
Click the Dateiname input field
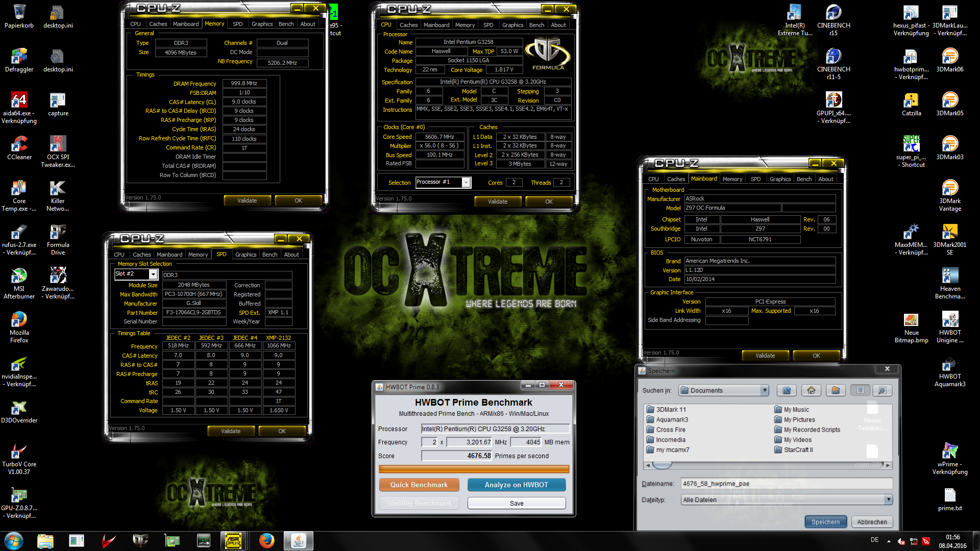coord(787,484)
